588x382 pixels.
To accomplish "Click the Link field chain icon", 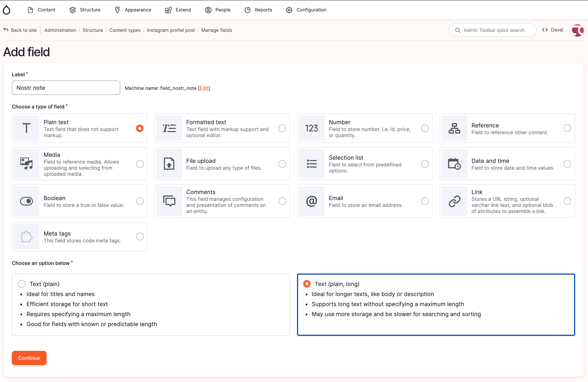I will [454, 201].
